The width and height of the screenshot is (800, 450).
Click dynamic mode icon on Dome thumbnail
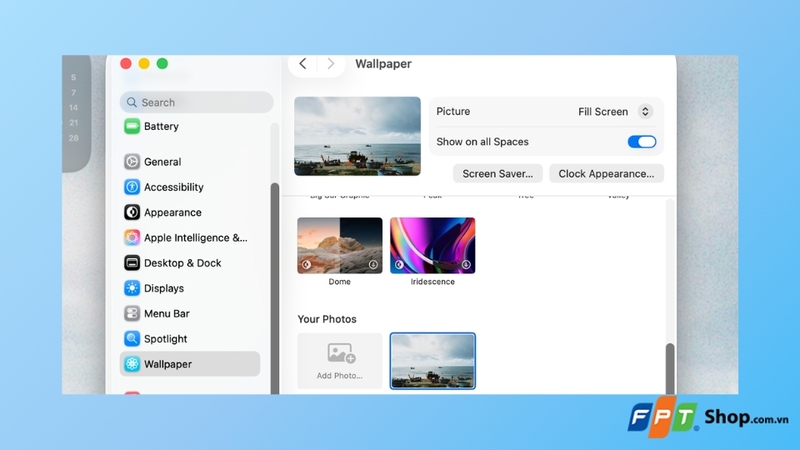(x=306, y=264)
